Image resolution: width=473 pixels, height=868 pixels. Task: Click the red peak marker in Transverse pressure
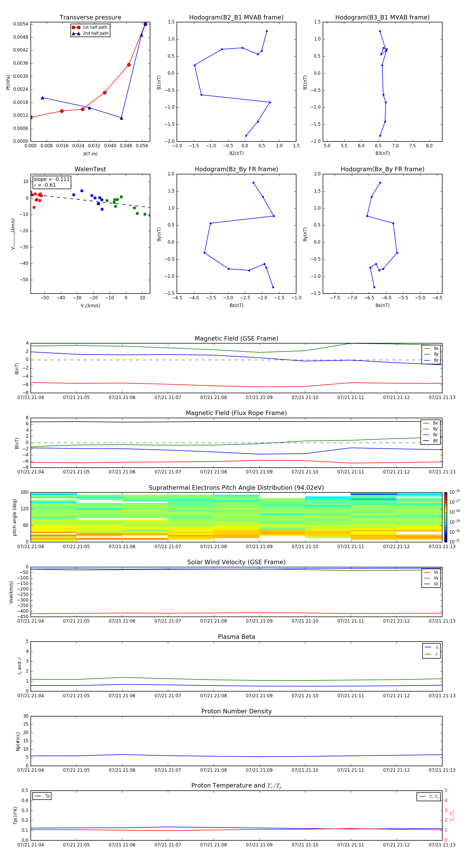[x=145, y=24]
